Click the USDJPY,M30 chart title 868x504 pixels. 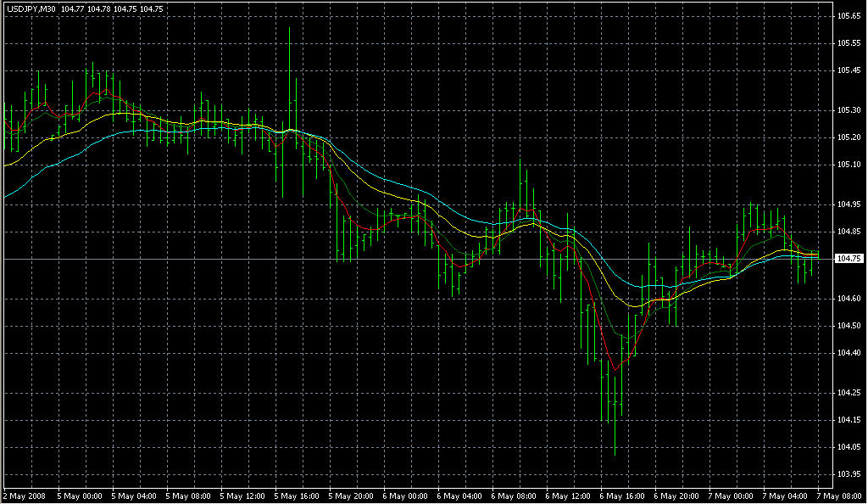pyautogui.click(x=31, y=9)
